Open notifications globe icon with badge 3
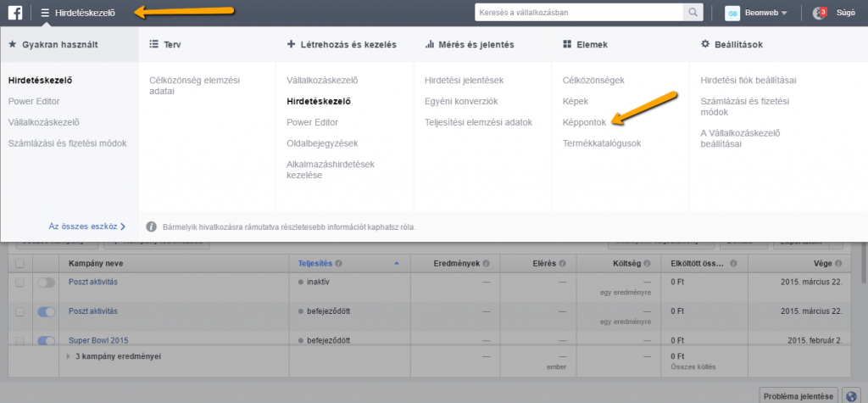Screen dimensions: 868x403 click(819, 13)
